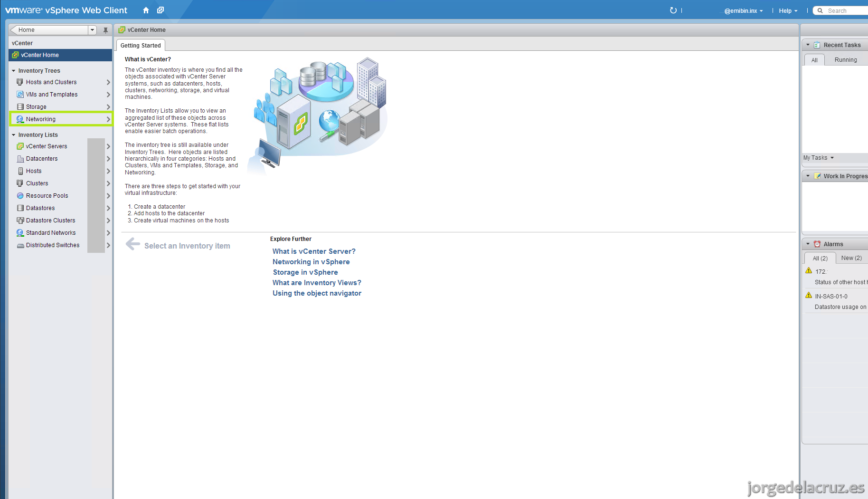
Task: Click the Recent Tasks panel icon
Action: click(817, 45)
